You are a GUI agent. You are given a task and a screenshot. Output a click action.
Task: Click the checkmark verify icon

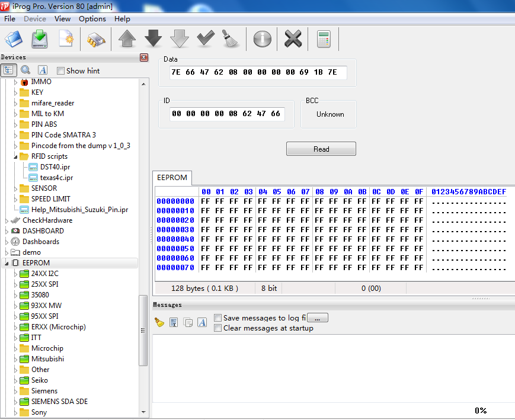click(x=206, y=38)
